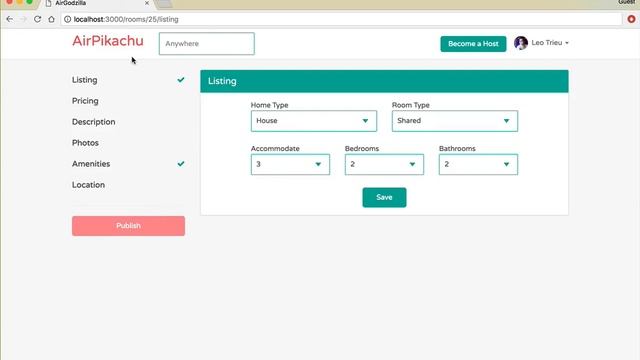
Task: Click the Accommodate label
Action: click(x=275, y=149)
